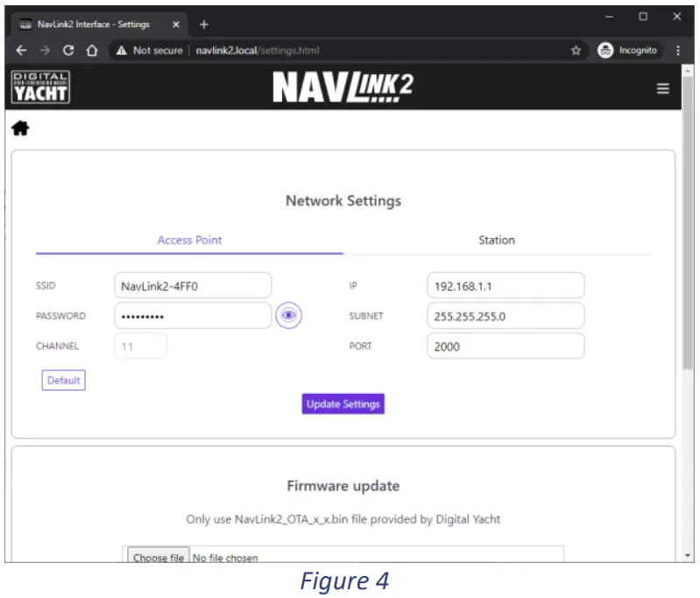The width and height of the screenshot is (700, 598).
Task: Click the browser forward arrow
Action: [x=45, y=51]
